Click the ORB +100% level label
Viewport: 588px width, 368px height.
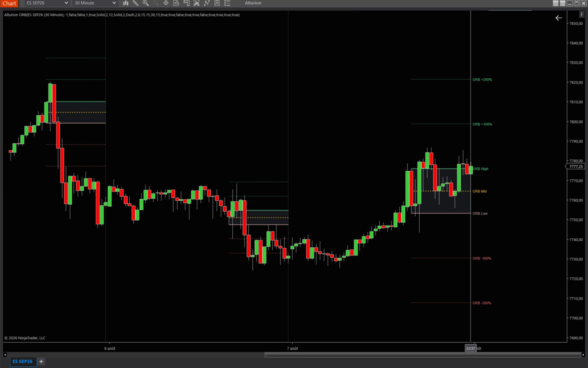pyautogui.click(x=482, y=124)
